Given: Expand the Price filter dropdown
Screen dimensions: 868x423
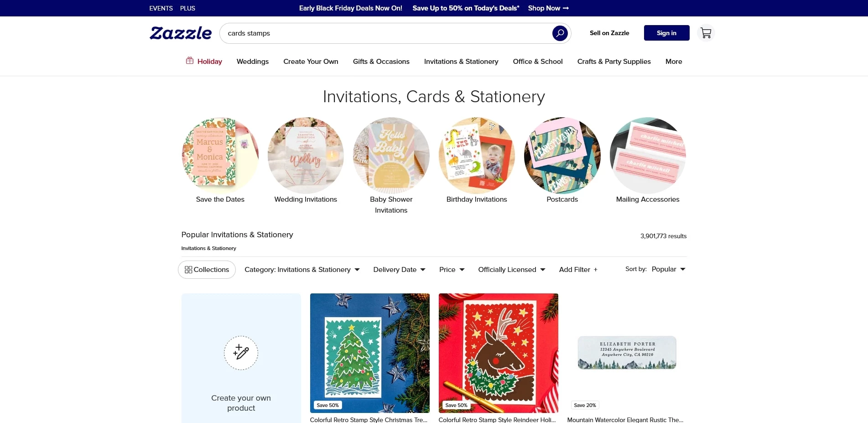Looking at the screenshot, I should (x=452, y=270).
